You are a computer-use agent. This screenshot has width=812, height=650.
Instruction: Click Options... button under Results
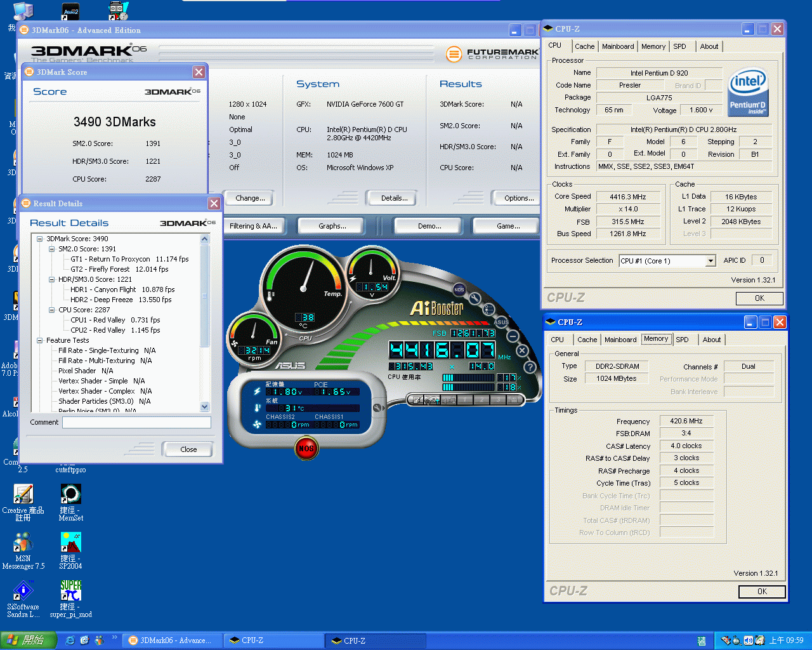tap(517, 198)
